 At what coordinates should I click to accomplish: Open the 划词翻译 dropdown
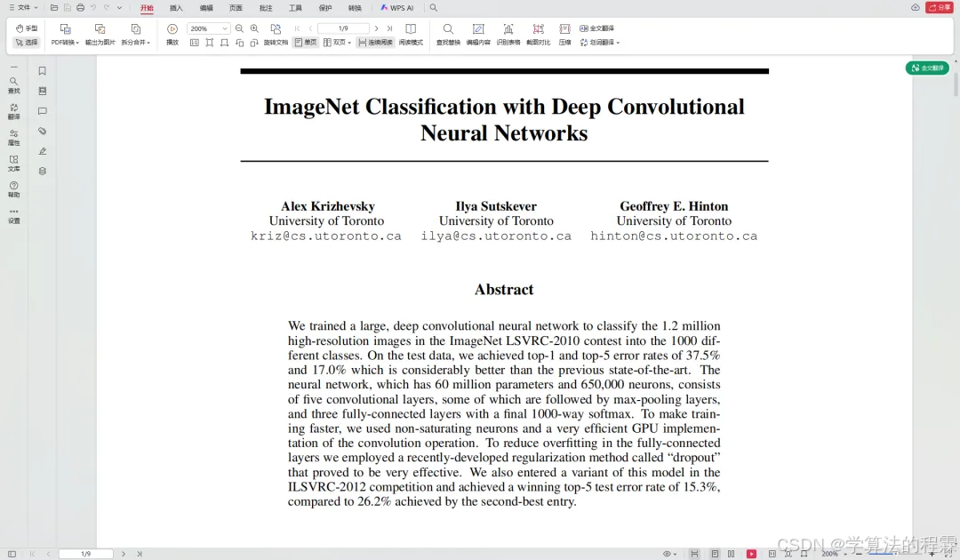point(600,43)
